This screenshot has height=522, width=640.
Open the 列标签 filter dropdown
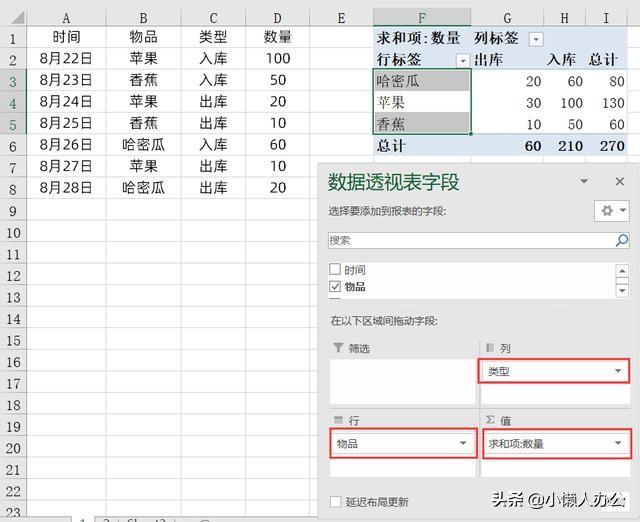click(x=536, y=40)
